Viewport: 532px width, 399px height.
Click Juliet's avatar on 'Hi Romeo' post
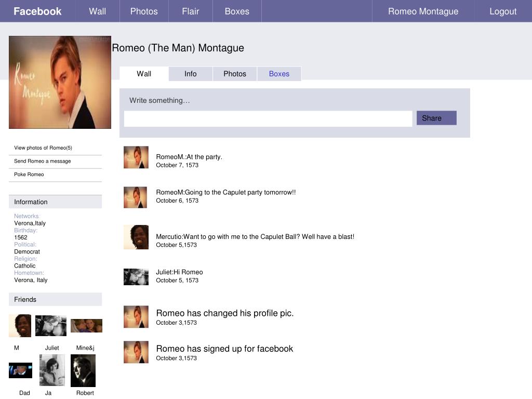(136, 276)
